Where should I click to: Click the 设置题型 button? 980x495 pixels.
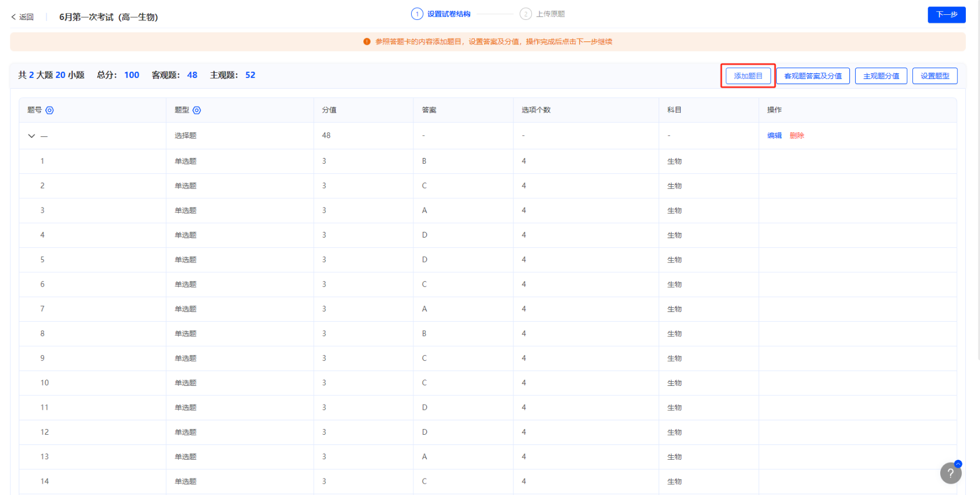[935, 76]
